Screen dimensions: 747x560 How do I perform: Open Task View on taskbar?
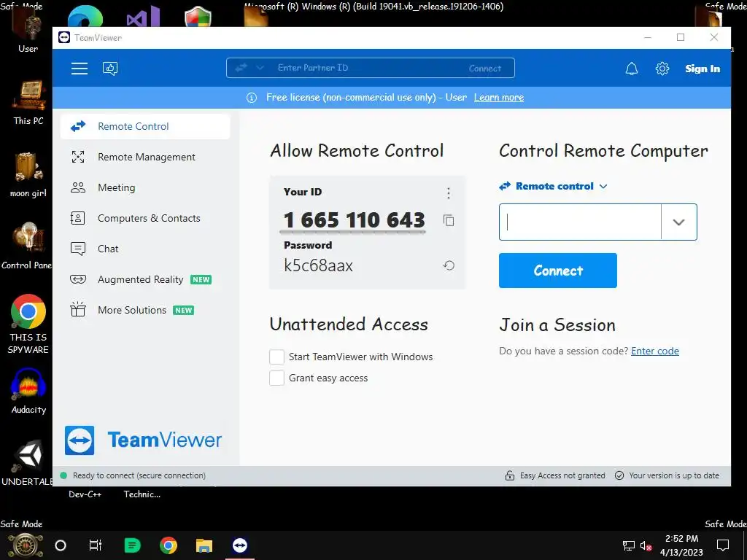96,545
